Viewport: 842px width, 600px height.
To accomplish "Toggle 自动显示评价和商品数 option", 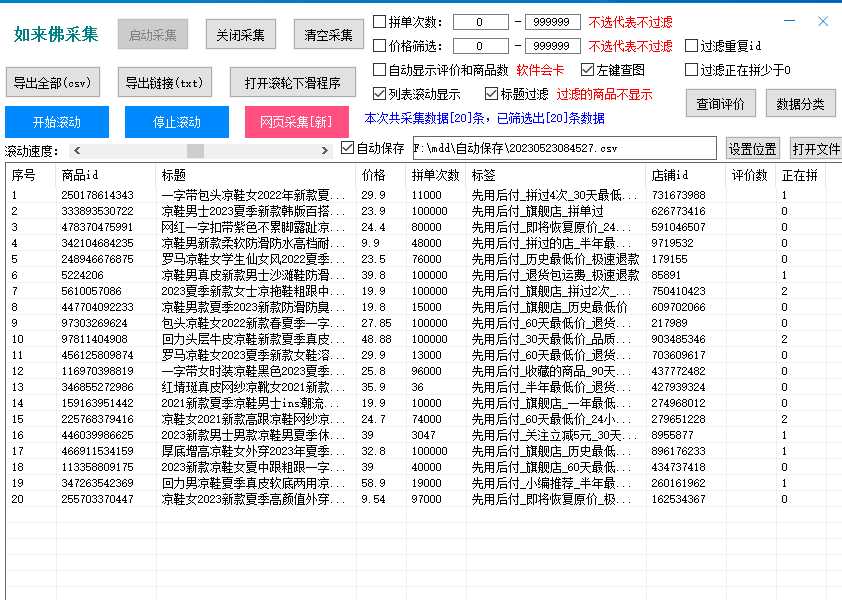I will (x=377, y=69).
